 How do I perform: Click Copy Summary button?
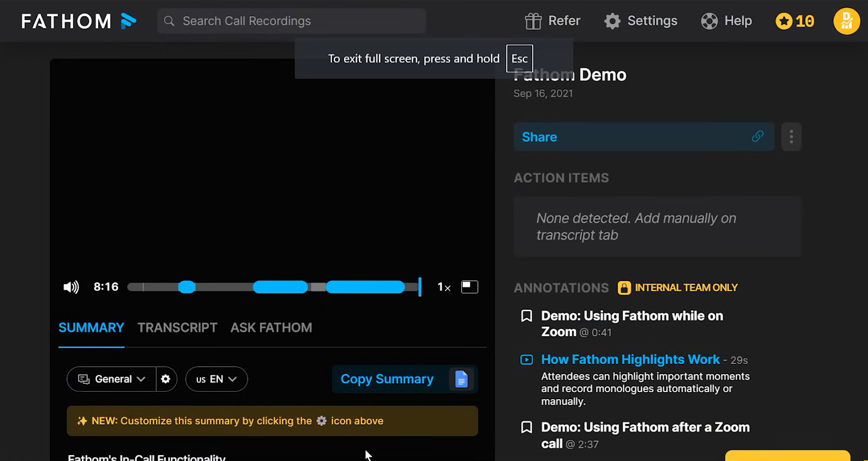387,379
